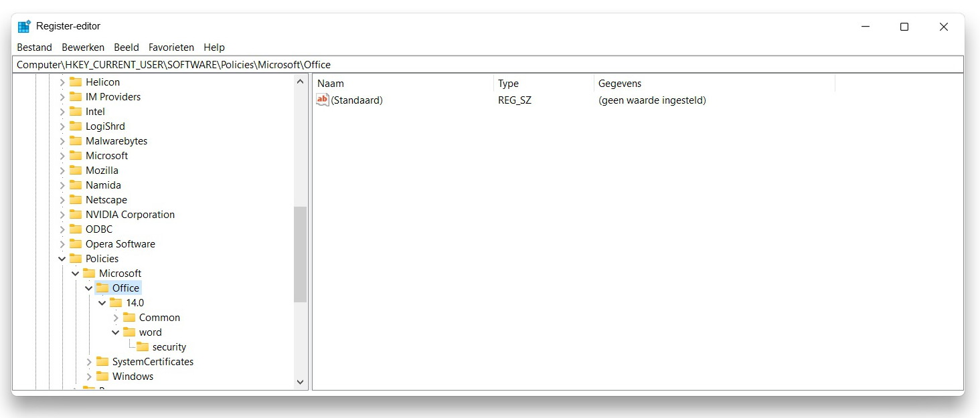Image resolution: width=980 pixels, height=418 pixels.
Task: Expand the Mozilla key
Action: (62, 171)
